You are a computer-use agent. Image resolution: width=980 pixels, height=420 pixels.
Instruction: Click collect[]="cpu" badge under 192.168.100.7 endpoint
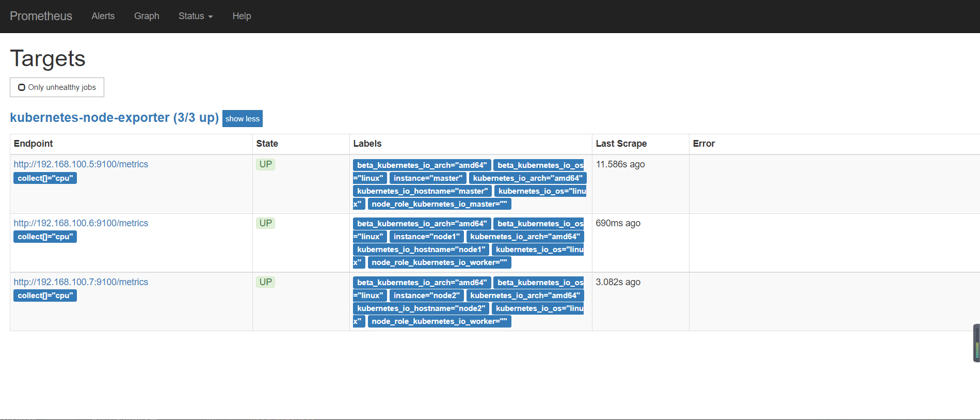[45, 295]
